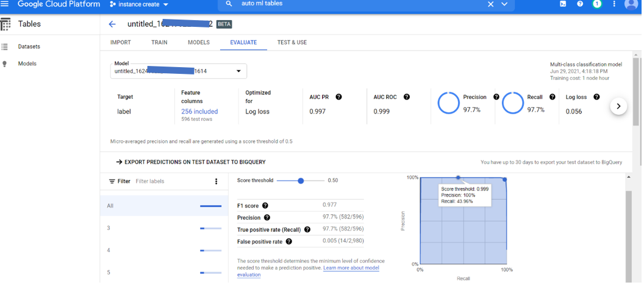This screenshot has width=644, height=285.
Task: Select label 5 in the list
Action: (x=164, y=272)
